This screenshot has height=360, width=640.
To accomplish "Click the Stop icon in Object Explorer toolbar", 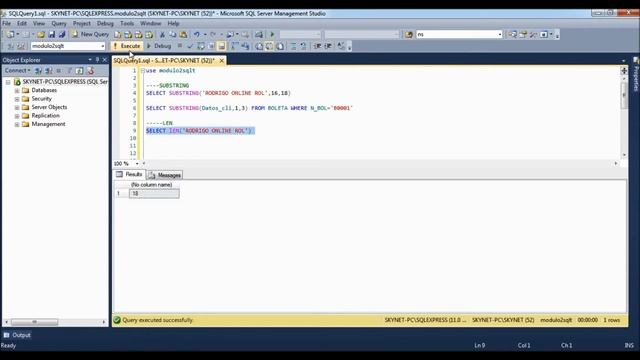I will pos(58,71).
